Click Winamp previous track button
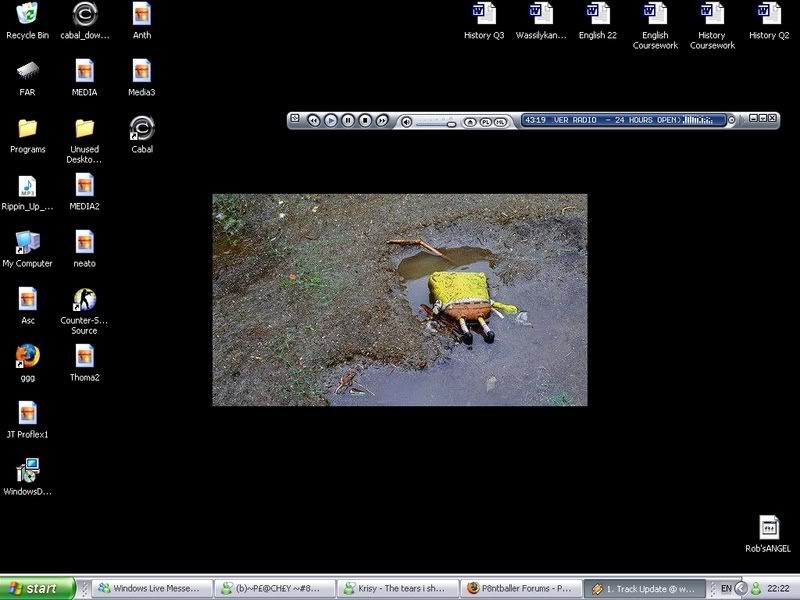This screenshot has height=600, width=800. click(314, 120)
